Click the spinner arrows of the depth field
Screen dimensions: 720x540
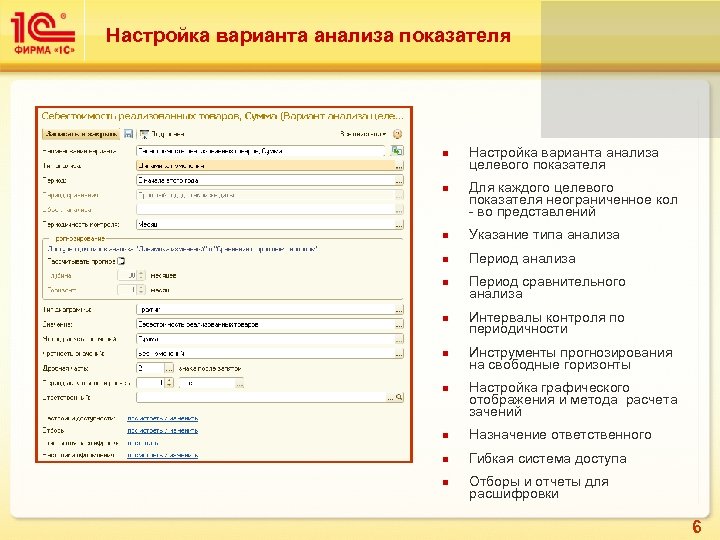[141, 276]
